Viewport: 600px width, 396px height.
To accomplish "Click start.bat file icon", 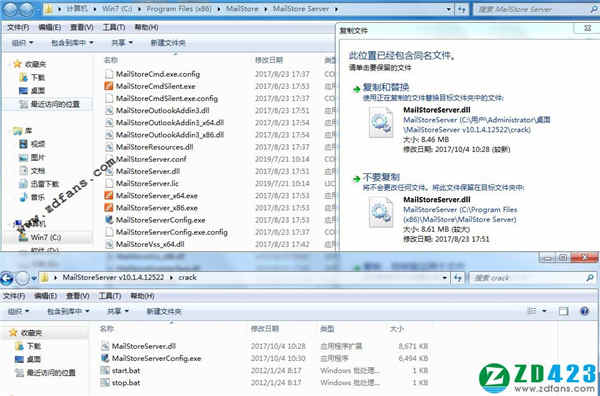I will [105, 370].
